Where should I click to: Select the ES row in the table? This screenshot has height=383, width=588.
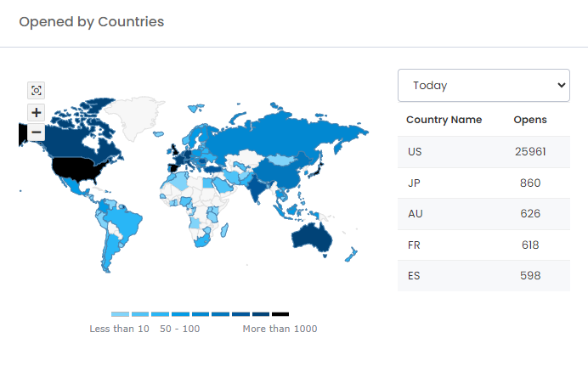point(483,275)
